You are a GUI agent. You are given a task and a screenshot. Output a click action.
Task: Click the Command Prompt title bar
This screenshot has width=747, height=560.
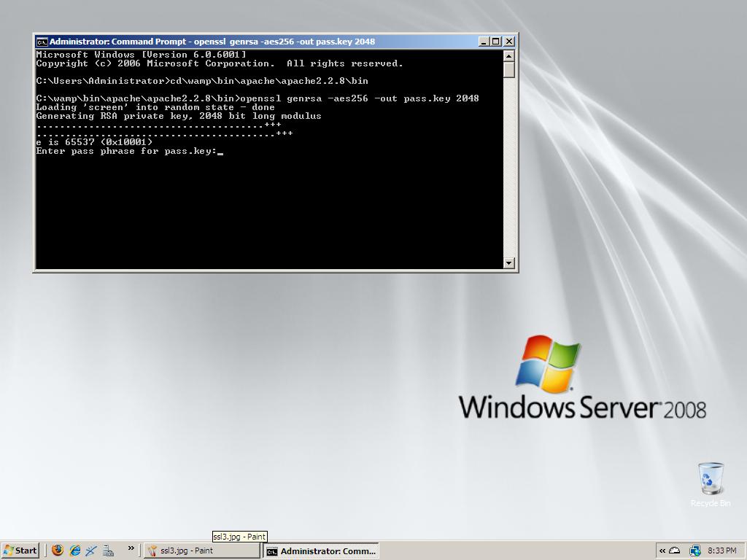(x=255, y=42)
